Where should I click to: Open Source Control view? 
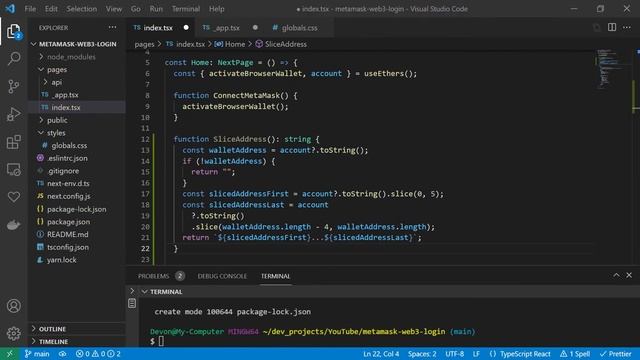(x=13, y=86)
